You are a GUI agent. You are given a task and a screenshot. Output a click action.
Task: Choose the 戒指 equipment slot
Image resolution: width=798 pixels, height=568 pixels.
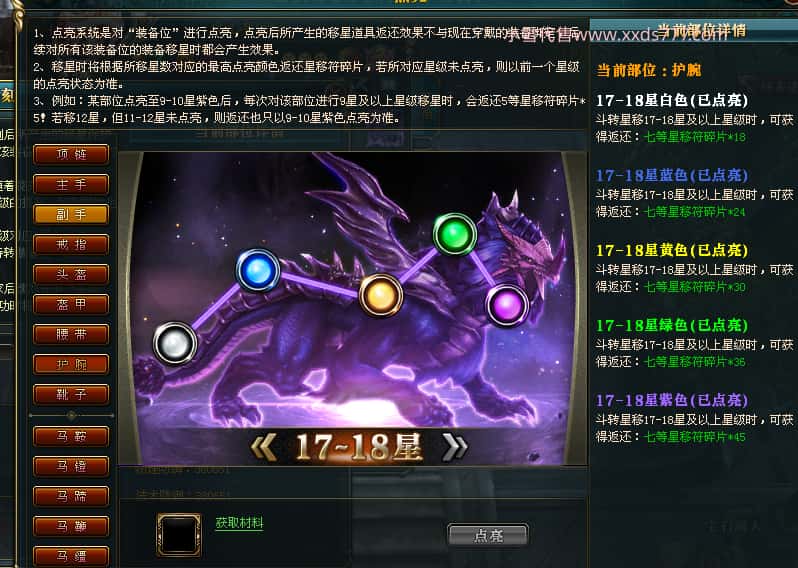[71, 245]
